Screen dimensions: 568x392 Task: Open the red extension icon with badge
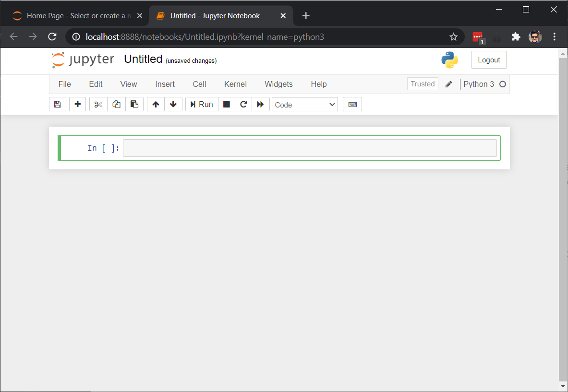tap(478, 37)
